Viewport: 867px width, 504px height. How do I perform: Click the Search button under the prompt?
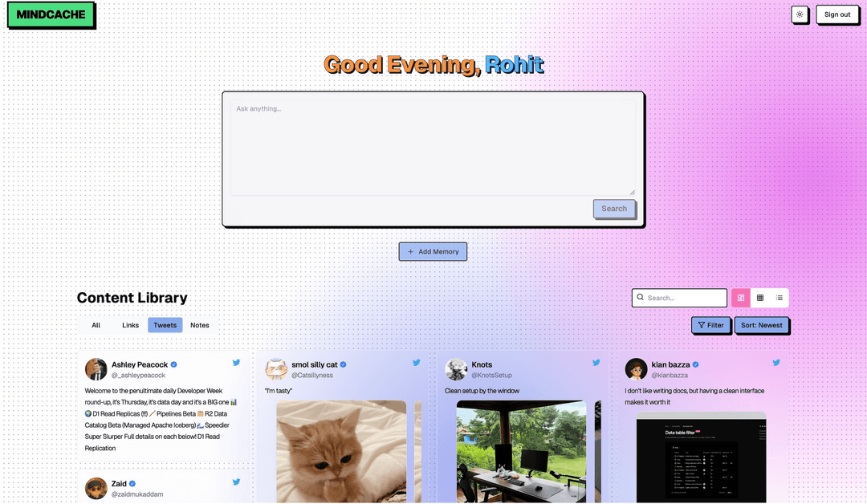coord(614,209)
